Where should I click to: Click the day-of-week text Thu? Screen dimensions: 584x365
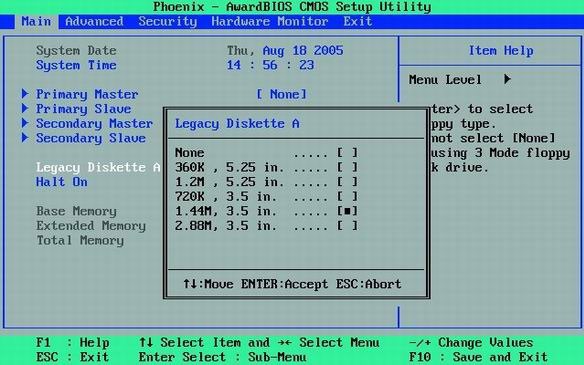click(241, 50)
